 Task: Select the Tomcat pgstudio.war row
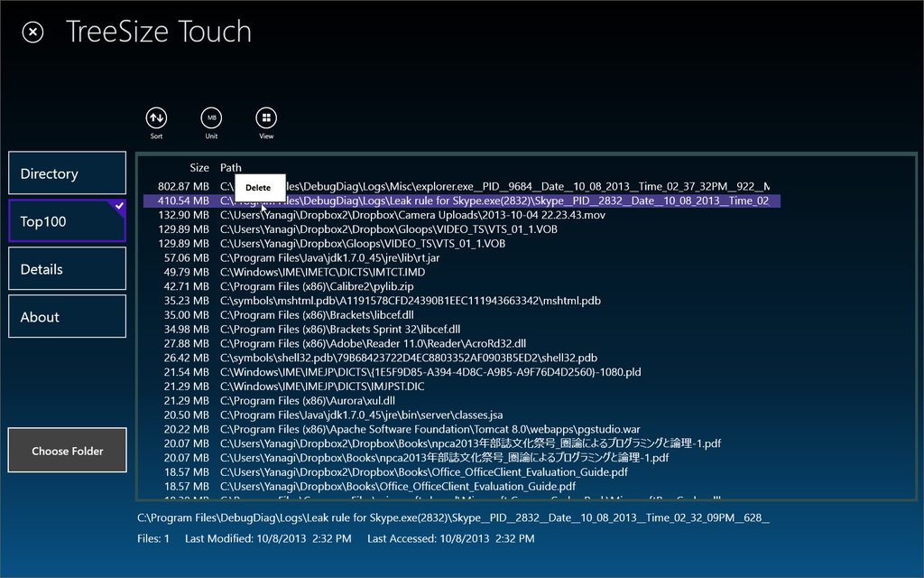click(x=461, y=429)
